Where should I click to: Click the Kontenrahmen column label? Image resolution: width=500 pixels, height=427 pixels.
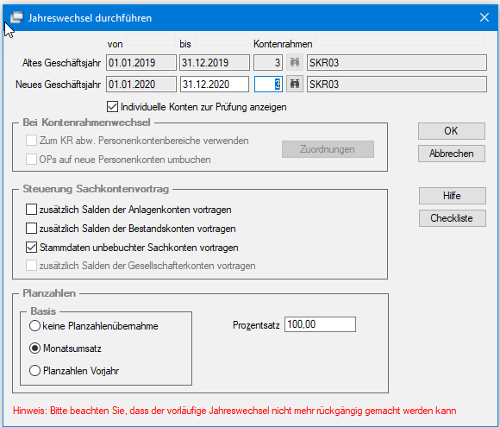[x=283, y=44]
